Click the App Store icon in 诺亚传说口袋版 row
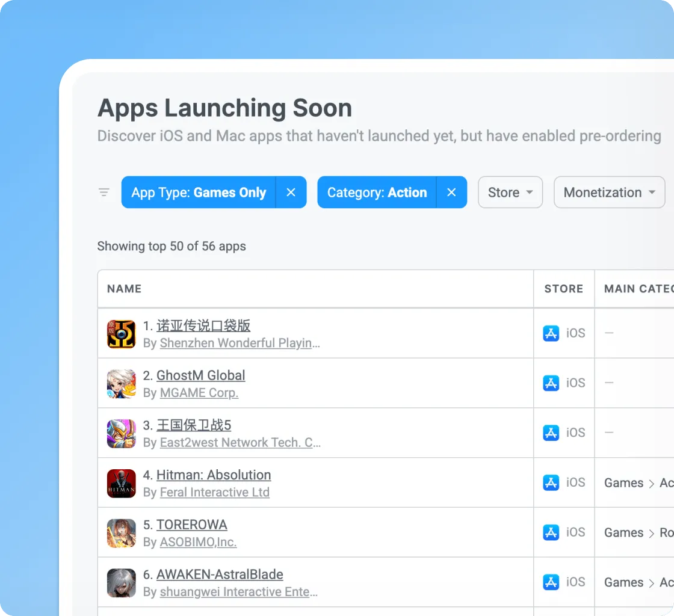This screenshot has height=616, width=674. click(x=551, y=333)
